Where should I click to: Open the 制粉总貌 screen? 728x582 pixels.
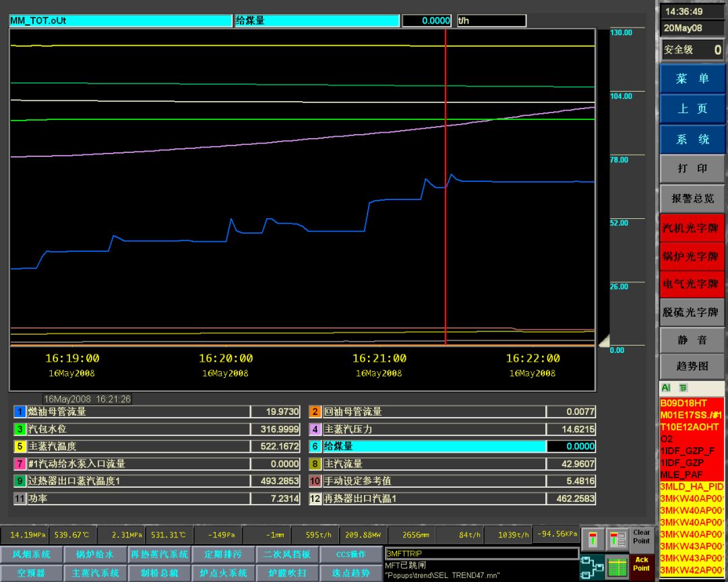(x=159, y=573)
